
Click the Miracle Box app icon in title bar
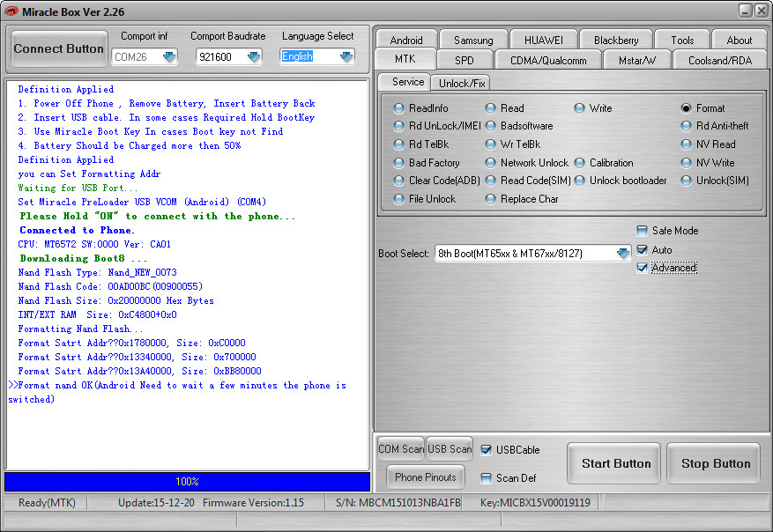point(11,11)
